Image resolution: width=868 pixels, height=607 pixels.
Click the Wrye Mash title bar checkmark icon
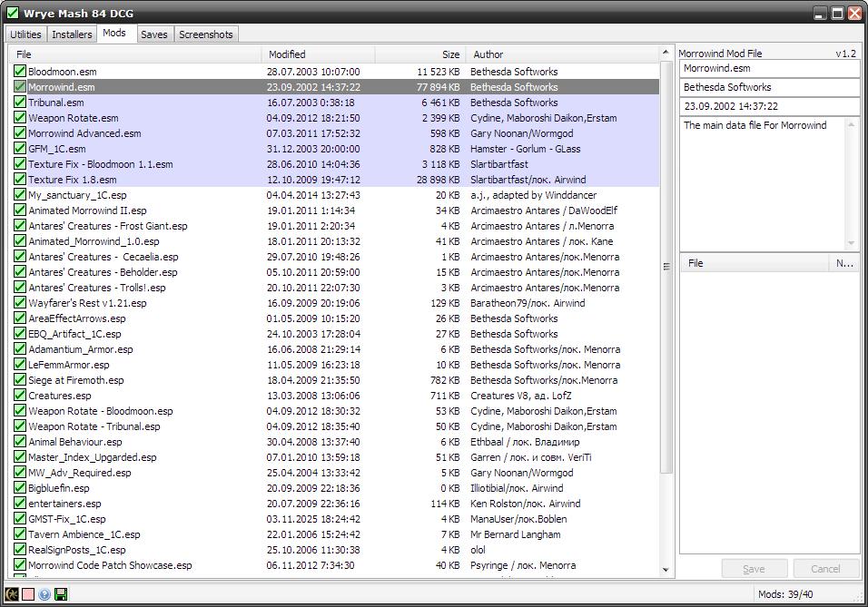pos(12,13)
